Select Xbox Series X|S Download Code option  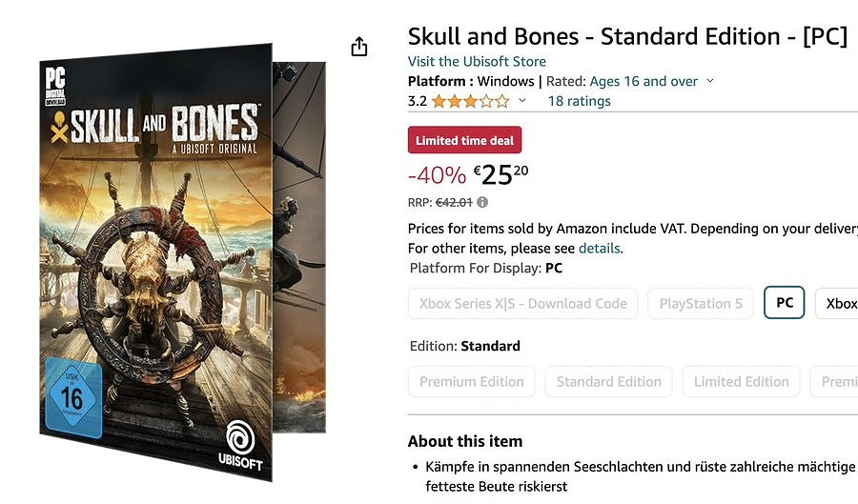coord(523,303)
